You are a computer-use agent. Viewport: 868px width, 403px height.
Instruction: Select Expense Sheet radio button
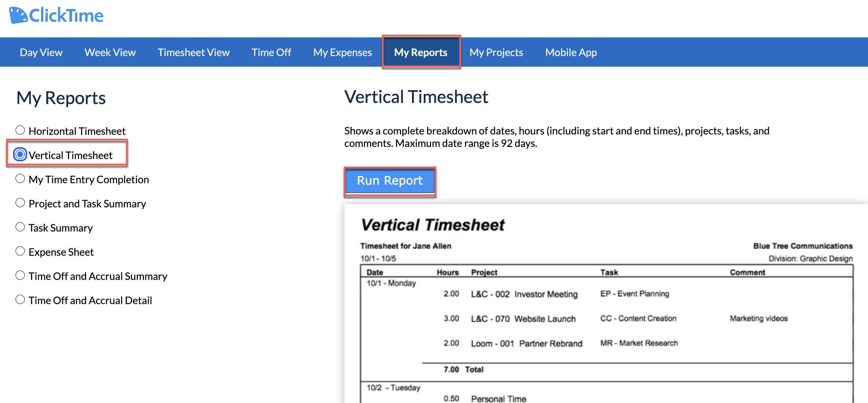20,251
